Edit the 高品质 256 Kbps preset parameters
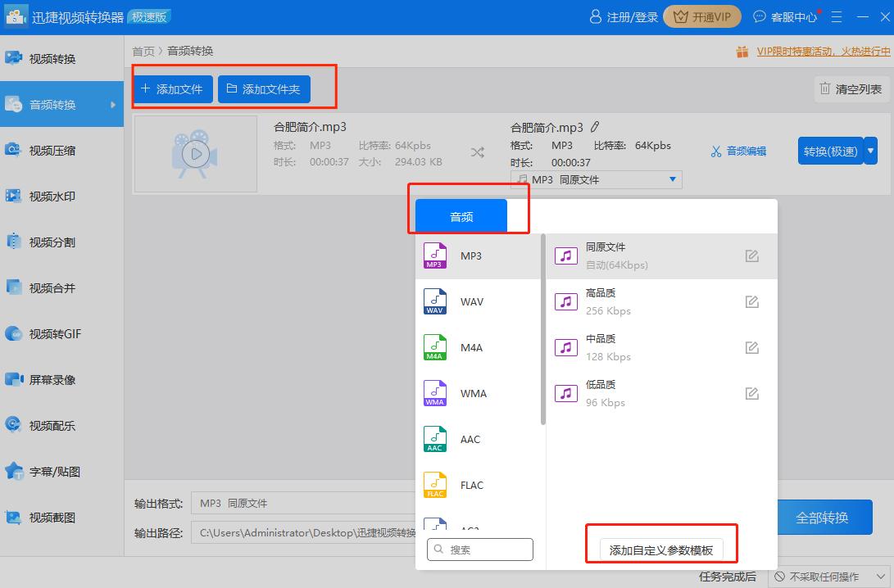Image resolution: width=894 pixels, height=588 pixels. tap(751, 301)
